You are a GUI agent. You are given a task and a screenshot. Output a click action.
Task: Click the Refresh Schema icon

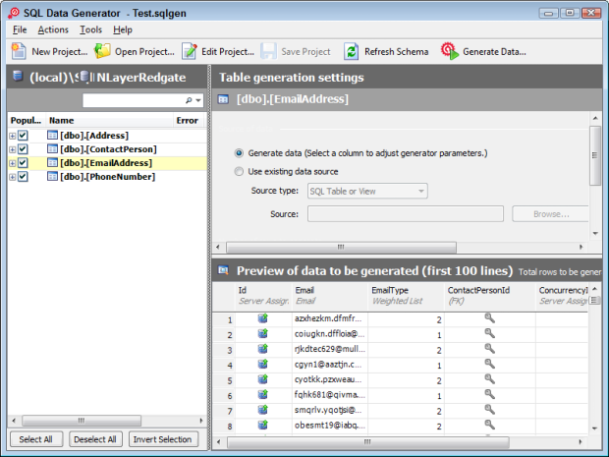[351, 51]
